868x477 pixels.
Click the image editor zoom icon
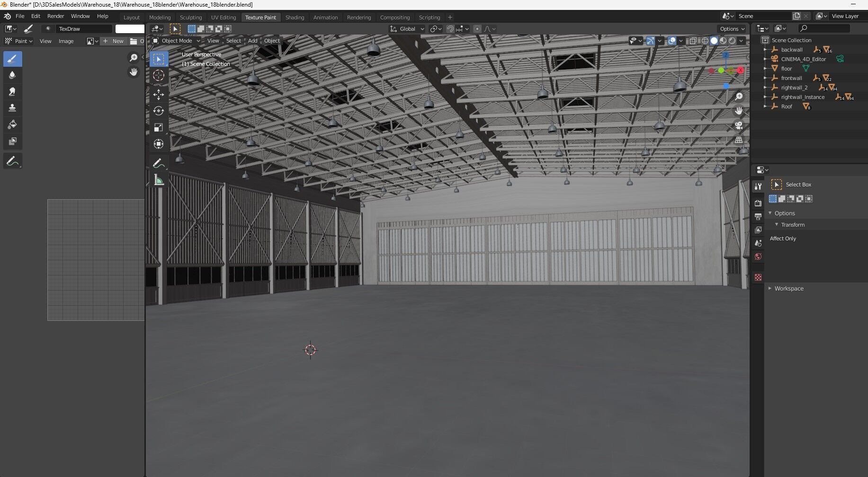(x=134, y=58)
